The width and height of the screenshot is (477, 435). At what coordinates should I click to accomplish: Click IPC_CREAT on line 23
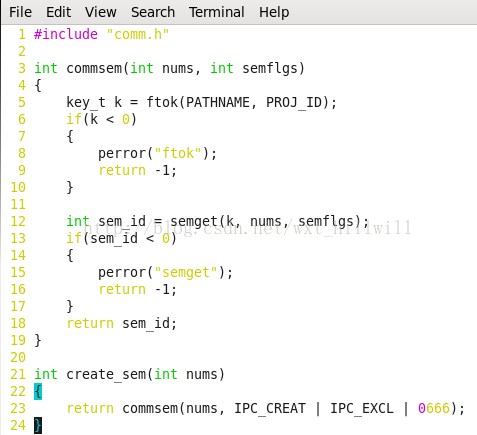tap(270, 408)
